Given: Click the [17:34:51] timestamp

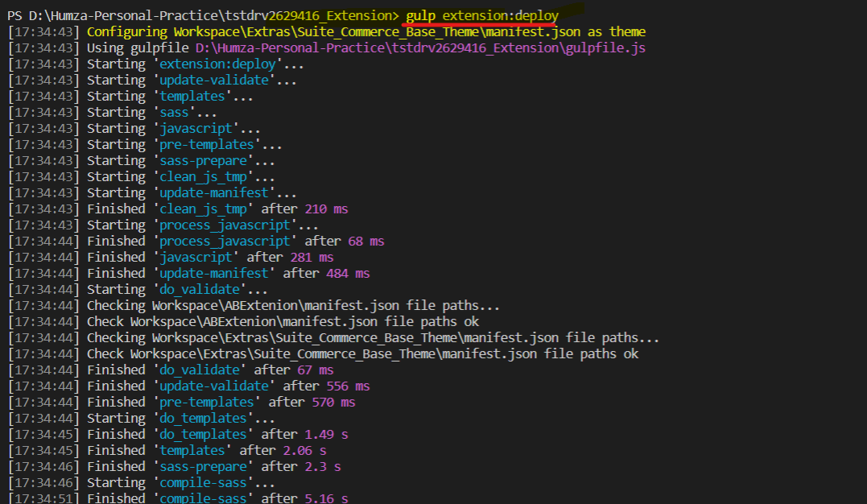Looking at the screenshot, I should 43,498.
